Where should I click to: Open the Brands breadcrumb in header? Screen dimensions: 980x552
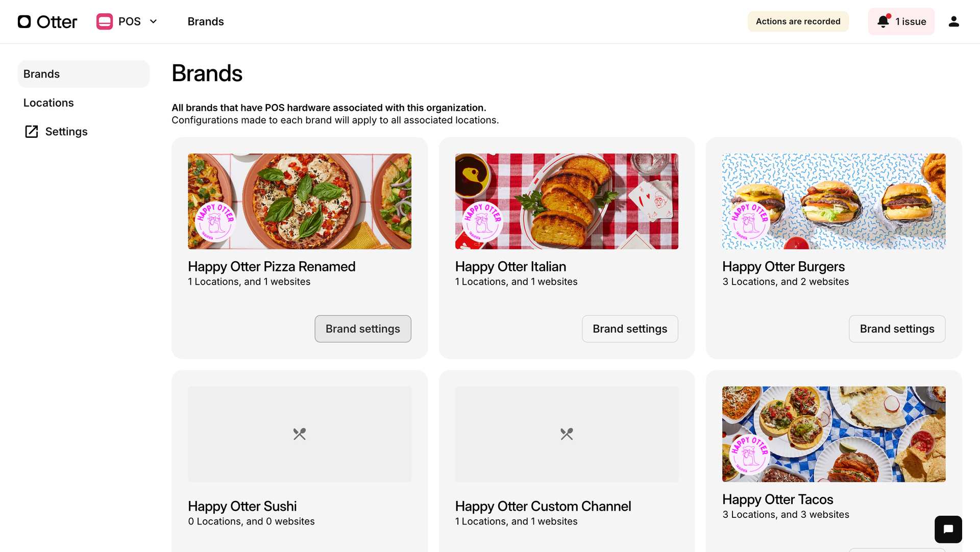pos(206,21)
